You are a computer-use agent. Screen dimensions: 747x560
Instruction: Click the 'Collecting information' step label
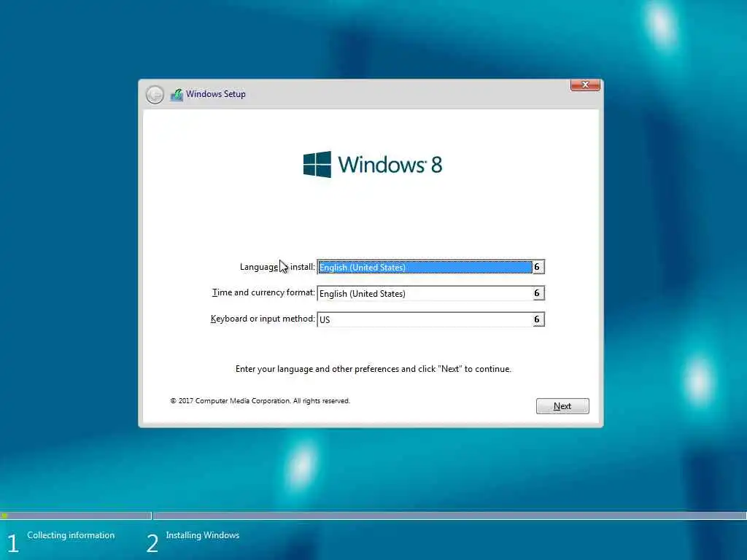pyautogui.click(x=71, y=535)
